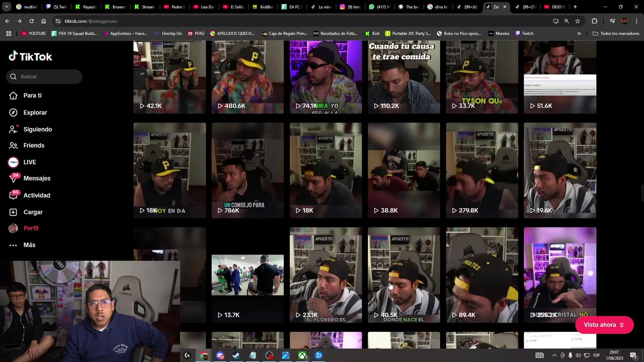The width and height of the screenshot is (644, 362).
Task: Open the notification center icon
Action: click(633, 355)
